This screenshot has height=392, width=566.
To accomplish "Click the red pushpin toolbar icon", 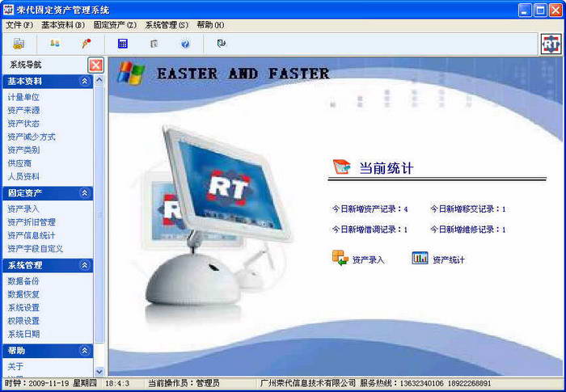I will (86, 44).
